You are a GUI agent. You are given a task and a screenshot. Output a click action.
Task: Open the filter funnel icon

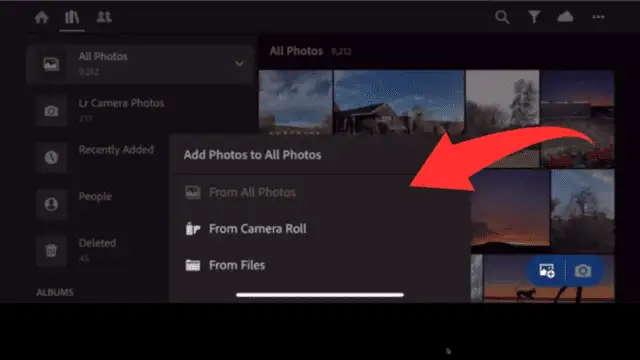534,17
